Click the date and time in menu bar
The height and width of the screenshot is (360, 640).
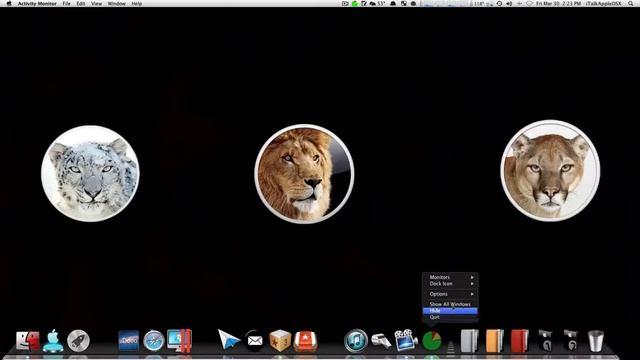tap(558, 3)
